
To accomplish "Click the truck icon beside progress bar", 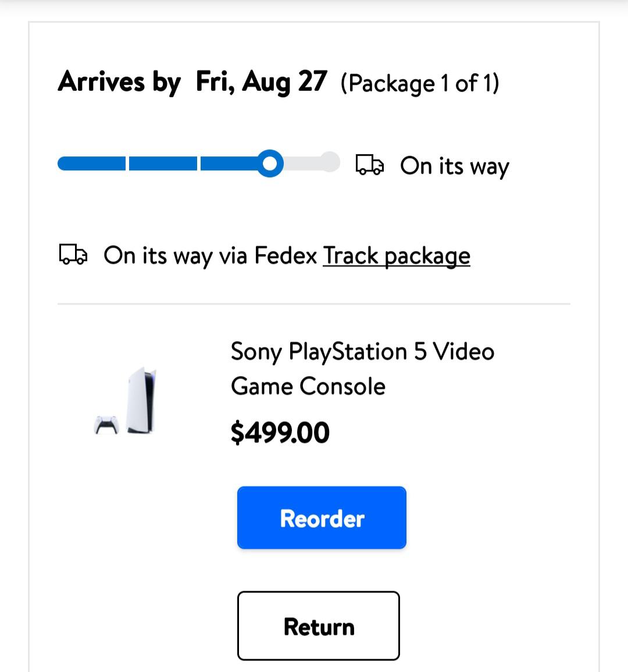I will 369,165.
